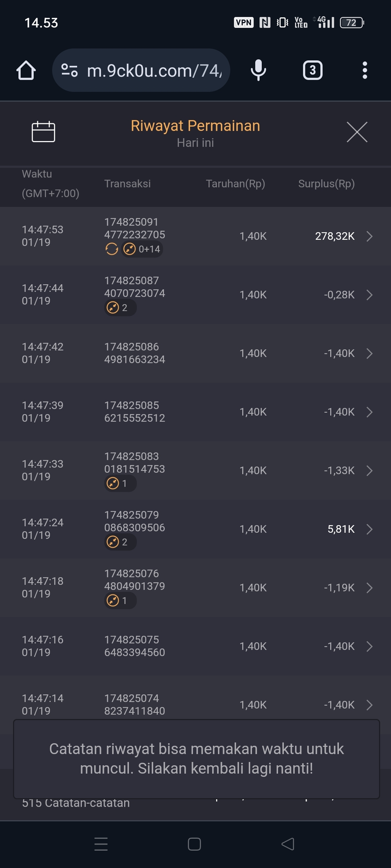Tap the browser home icon
The height and width of the screenshot is (868, 391).
pos(26,70)
